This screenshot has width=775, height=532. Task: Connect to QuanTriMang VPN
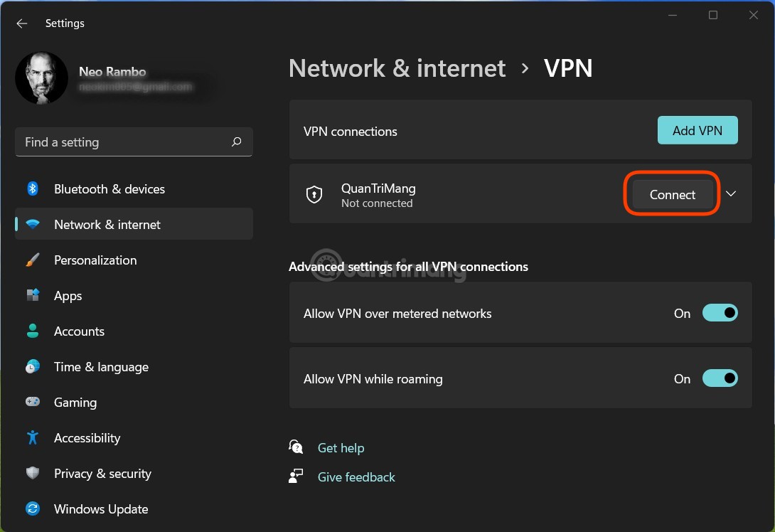[672, 195]
